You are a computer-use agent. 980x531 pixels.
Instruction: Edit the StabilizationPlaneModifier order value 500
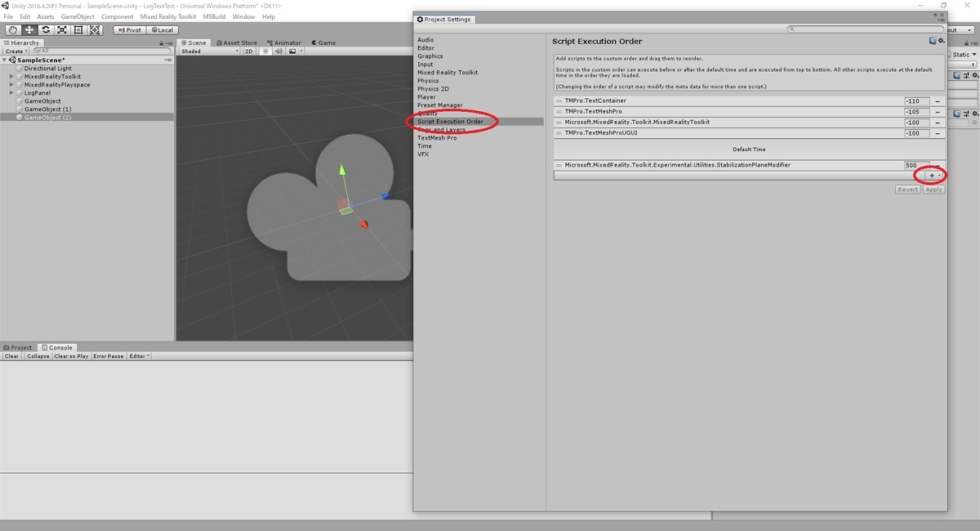tap(918, 164)
